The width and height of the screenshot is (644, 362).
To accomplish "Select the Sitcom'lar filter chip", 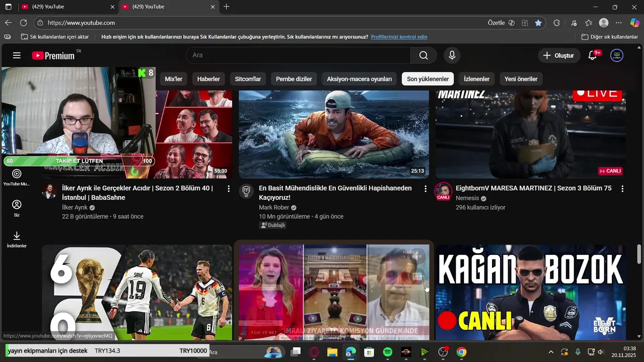I will point(248,79).
